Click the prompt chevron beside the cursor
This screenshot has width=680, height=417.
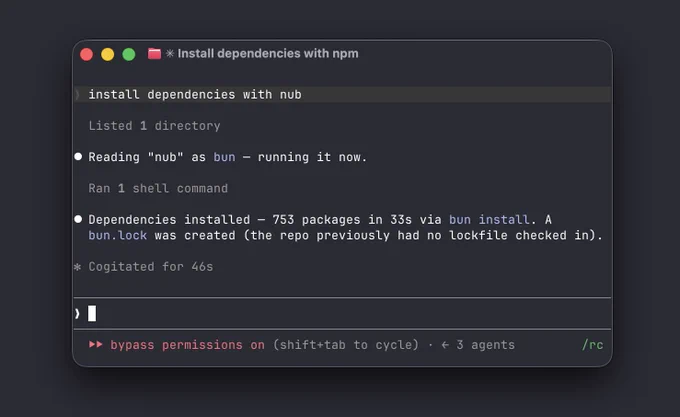pos(77,313)
